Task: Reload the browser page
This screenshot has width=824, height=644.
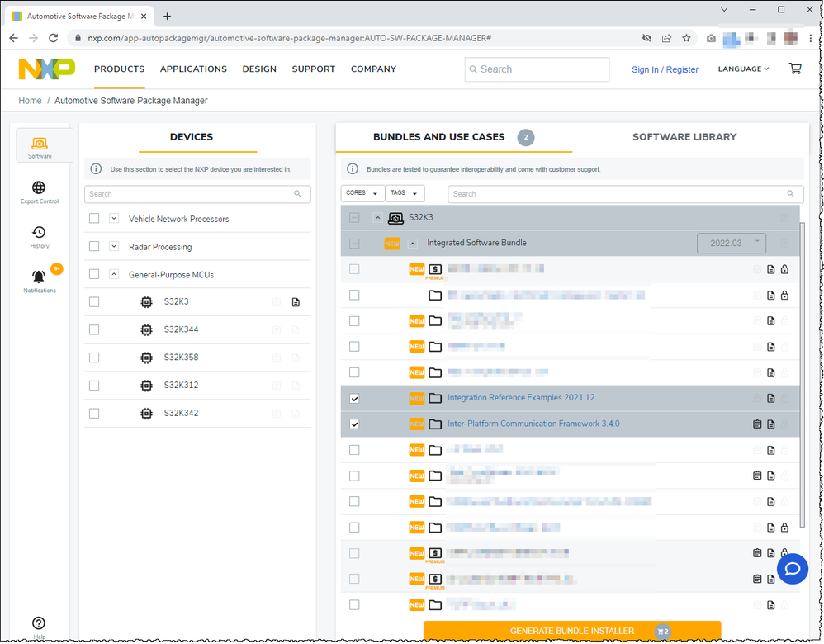Action: (x=53, y=38)
